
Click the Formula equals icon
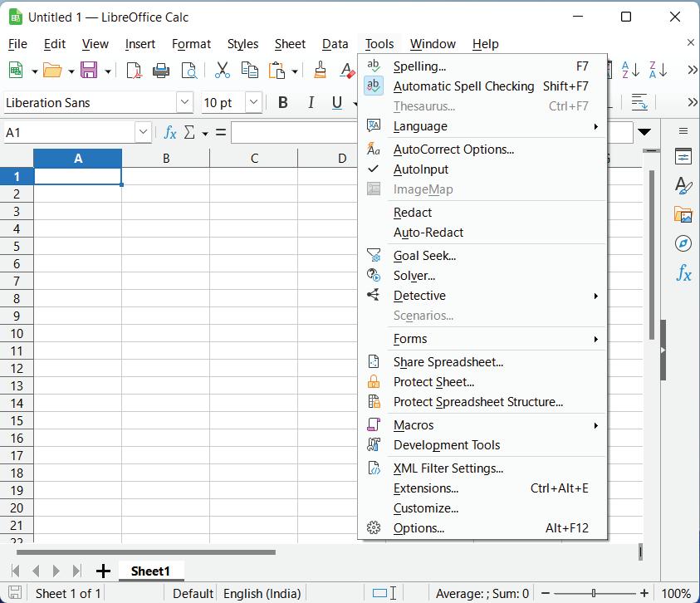point(221,132)
